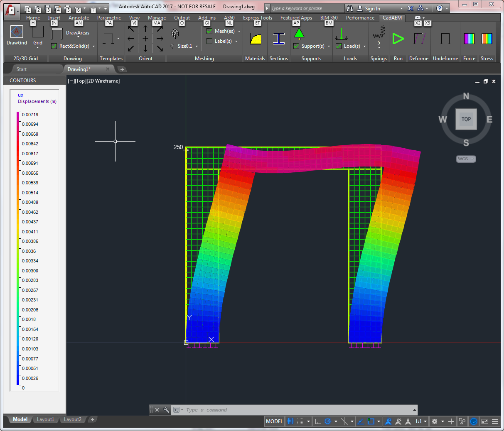Click the Sign In button
Viewport: 504px width, 431px height.
click(x=372, y=9)
